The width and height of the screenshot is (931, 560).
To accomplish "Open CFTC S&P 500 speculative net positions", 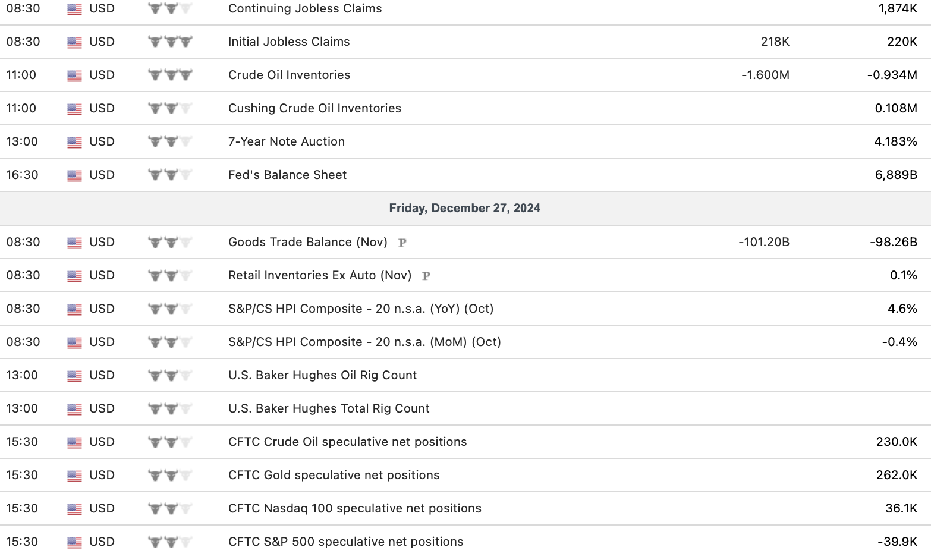I will pyautogui.click(x=345, y=542).
